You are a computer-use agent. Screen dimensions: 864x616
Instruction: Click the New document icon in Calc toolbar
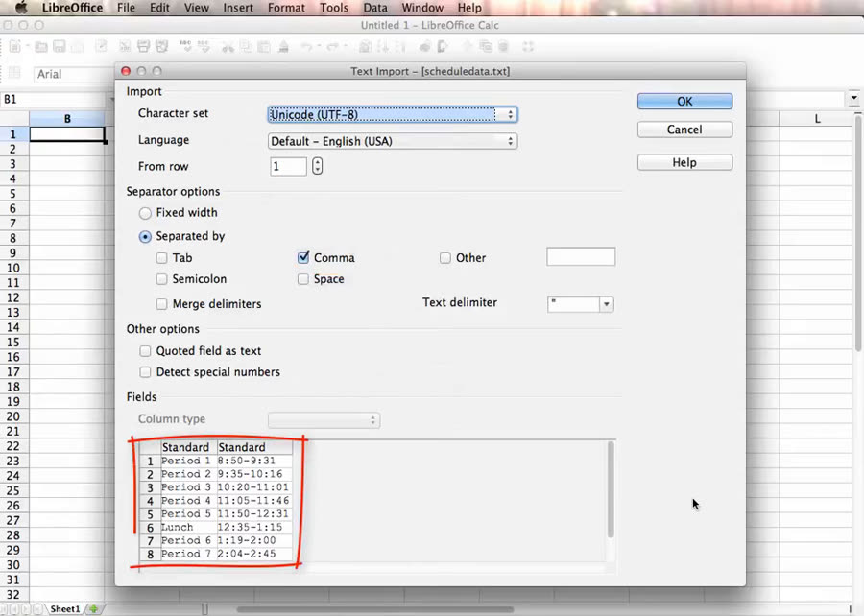[x=14, y=47]
